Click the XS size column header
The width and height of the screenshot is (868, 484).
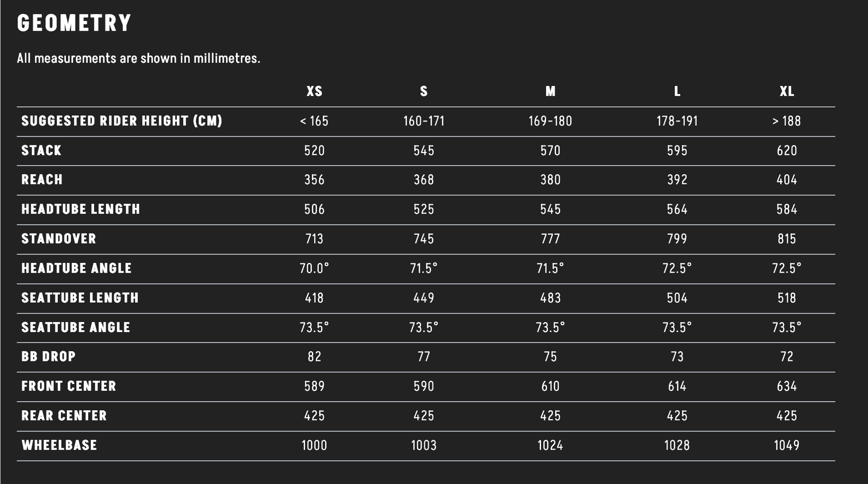[x=314, y=91]
